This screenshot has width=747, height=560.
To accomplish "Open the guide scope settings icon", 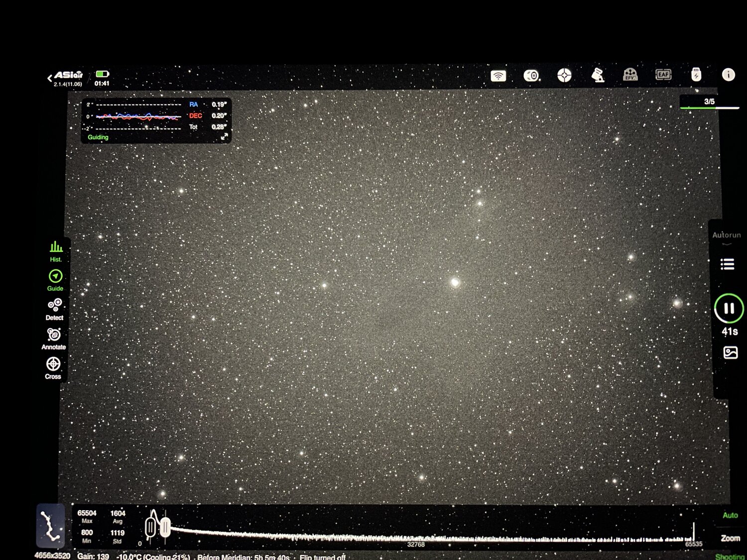I will 564,76.
